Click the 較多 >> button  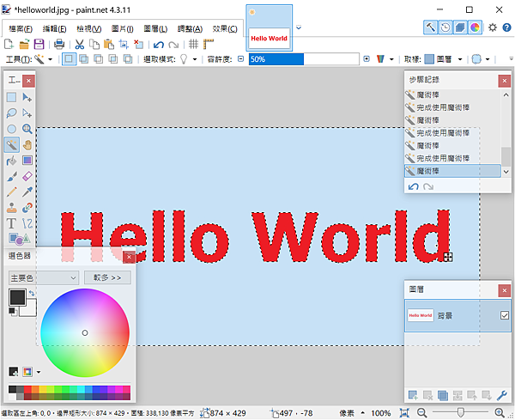coord(106,277)
